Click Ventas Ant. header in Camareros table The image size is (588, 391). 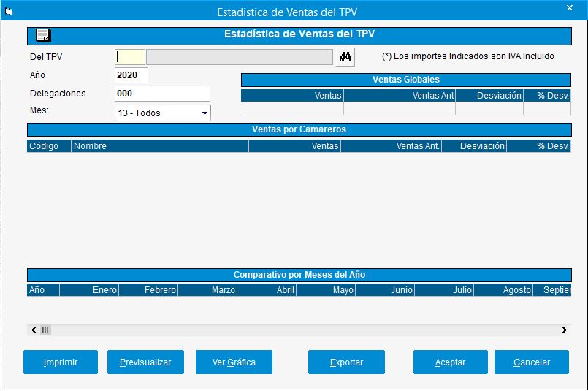coord(391,146)
